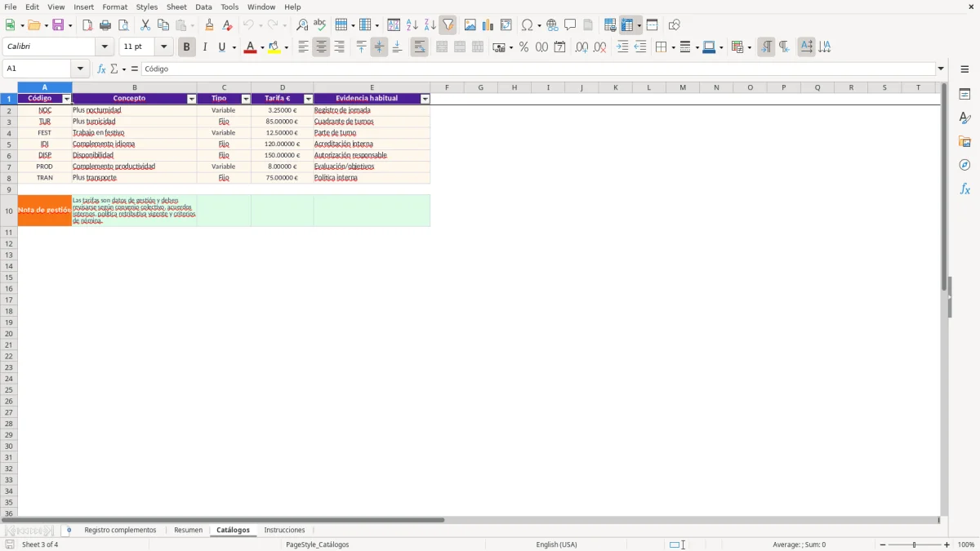This screenshot has height=551, width=980.
Task: Click Draw Functions shapes icon
Action: point(674,25)
